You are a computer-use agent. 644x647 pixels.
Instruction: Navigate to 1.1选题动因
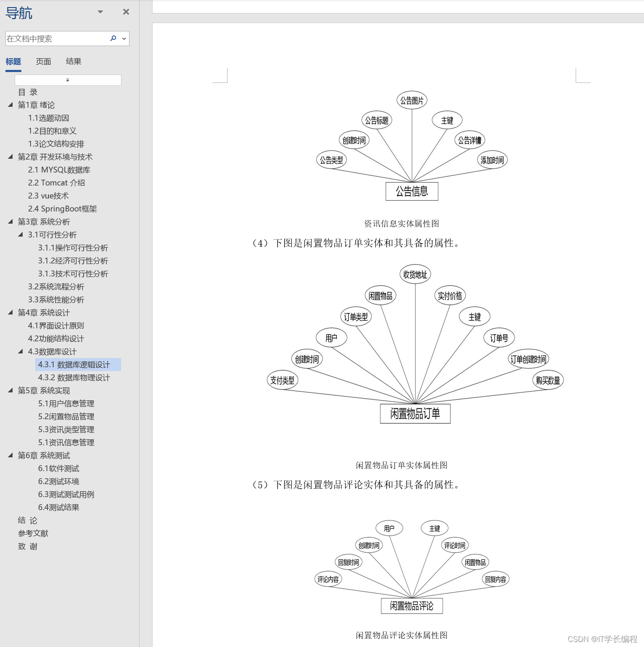pyautogui.click(x=49, y=118)
